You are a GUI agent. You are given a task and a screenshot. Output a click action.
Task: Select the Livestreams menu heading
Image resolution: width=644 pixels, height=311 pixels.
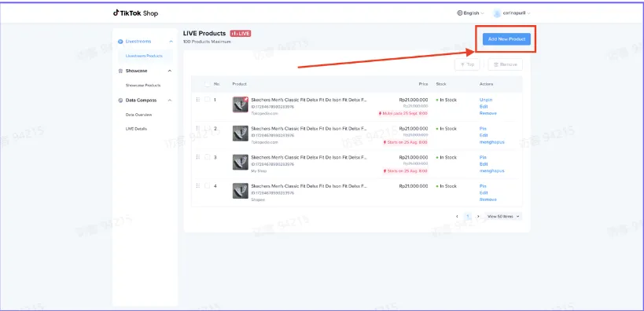click(x=138, y=42)
